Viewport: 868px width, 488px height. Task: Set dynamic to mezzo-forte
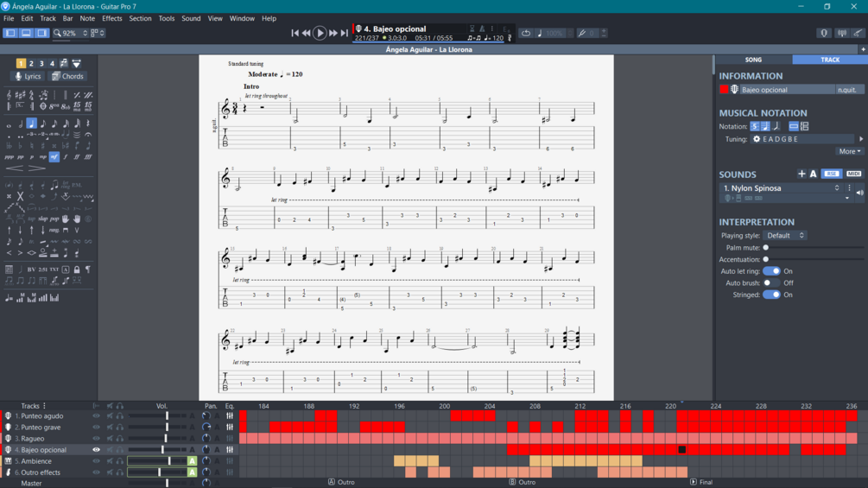[54, 157]
